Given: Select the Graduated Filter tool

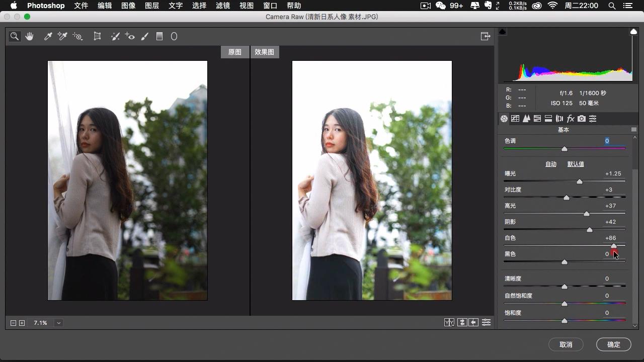Looking at the screenshot, I should [159, 36].
